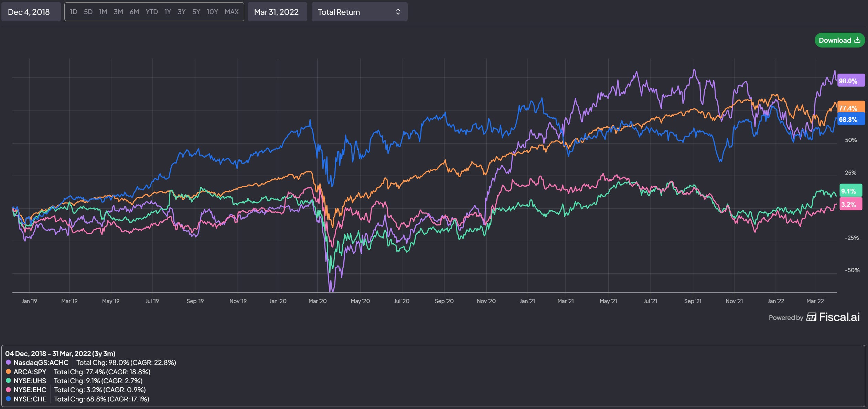Switch to the YTD range
The width and height of the screenshot is (868, 409).
[151, 12]
